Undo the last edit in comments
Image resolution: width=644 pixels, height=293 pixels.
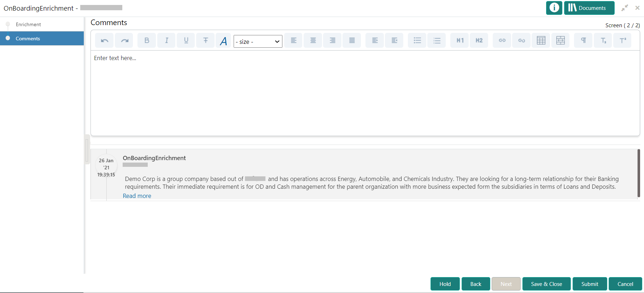pyautogui.click(x=104, y=40)
